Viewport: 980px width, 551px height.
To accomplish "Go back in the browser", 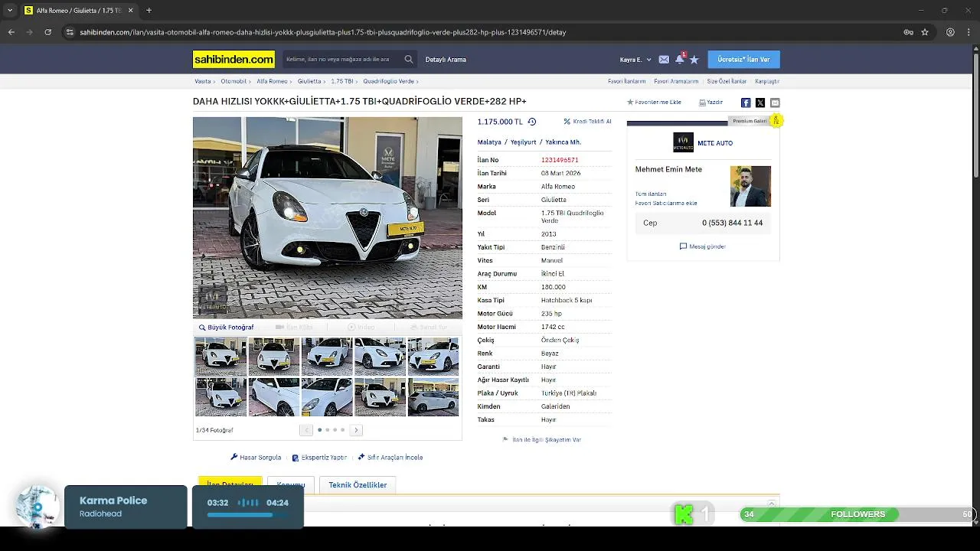I will coord(11,32).
